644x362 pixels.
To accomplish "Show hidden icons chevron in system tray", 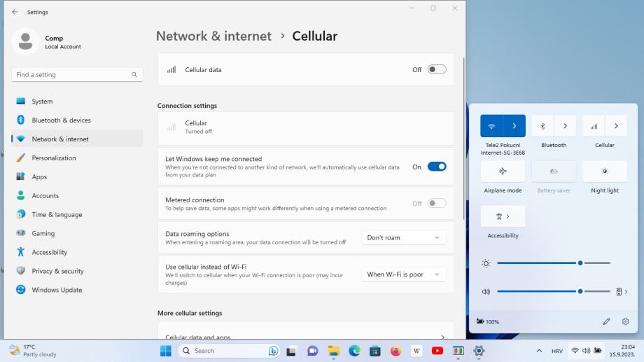I will [x=539, y=351].
